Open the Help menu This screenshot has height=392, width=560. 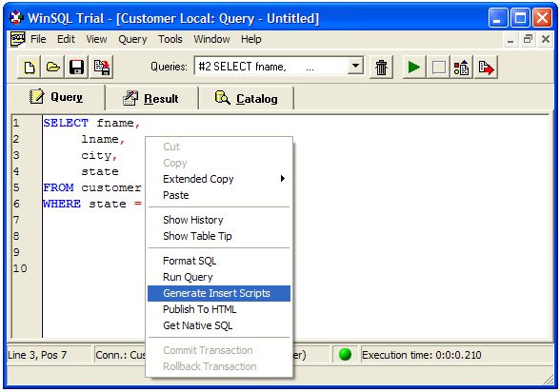pos(251,39)
